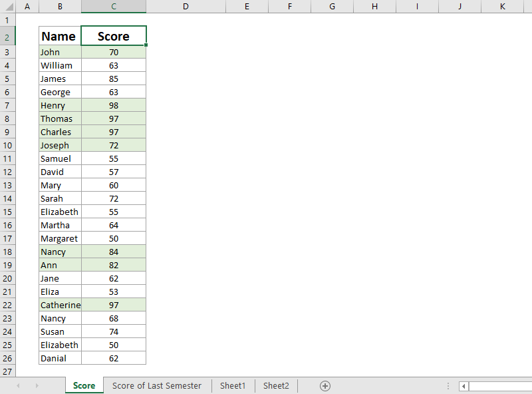532x394 pixels.
Task: Select all cells with the corner triangle
Action: click(8, 7)
